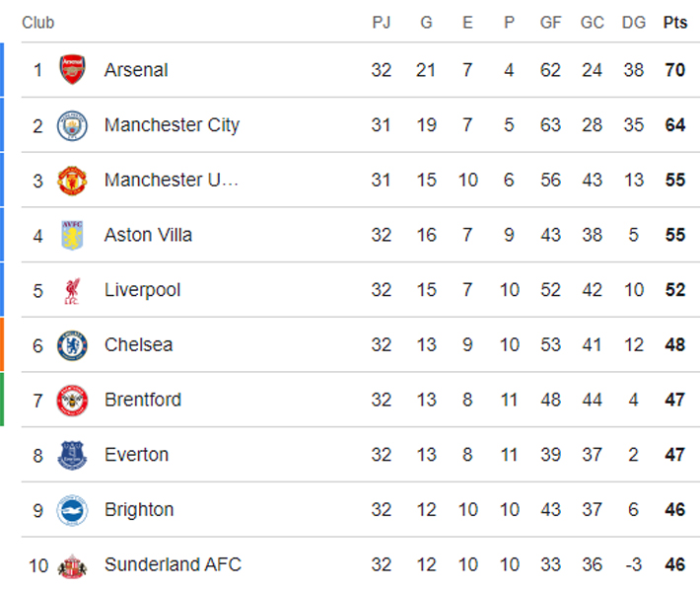Click the Chelsea crest icon
The image size is (700, 591).
[72, 345]
